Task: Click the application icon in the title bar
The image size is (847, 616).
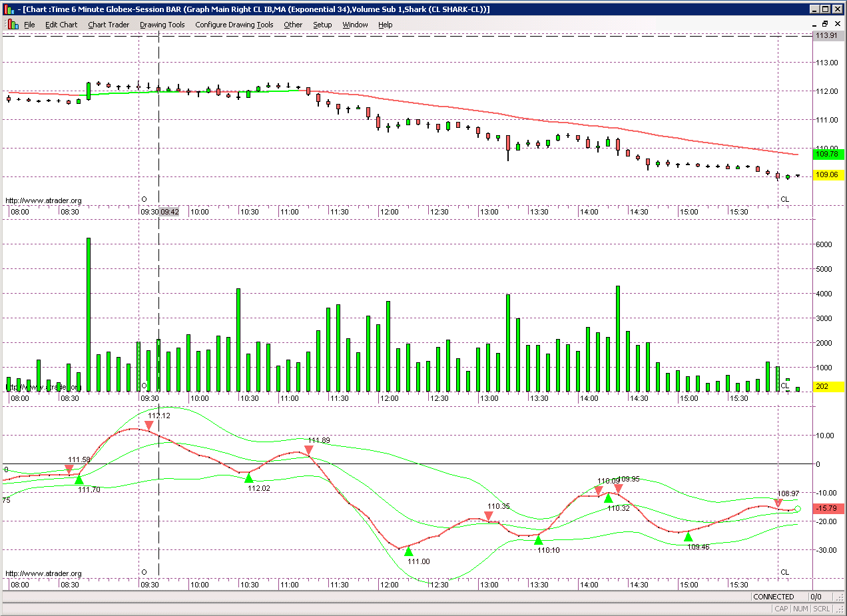Action: 9,9
